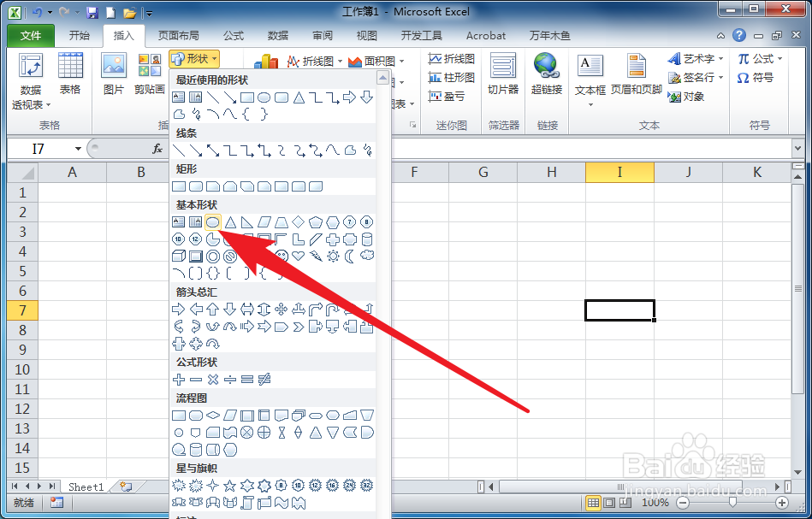Select the Vertical Scroll shape
Viewport: 812px width, 519px height.
coord(247,502)
